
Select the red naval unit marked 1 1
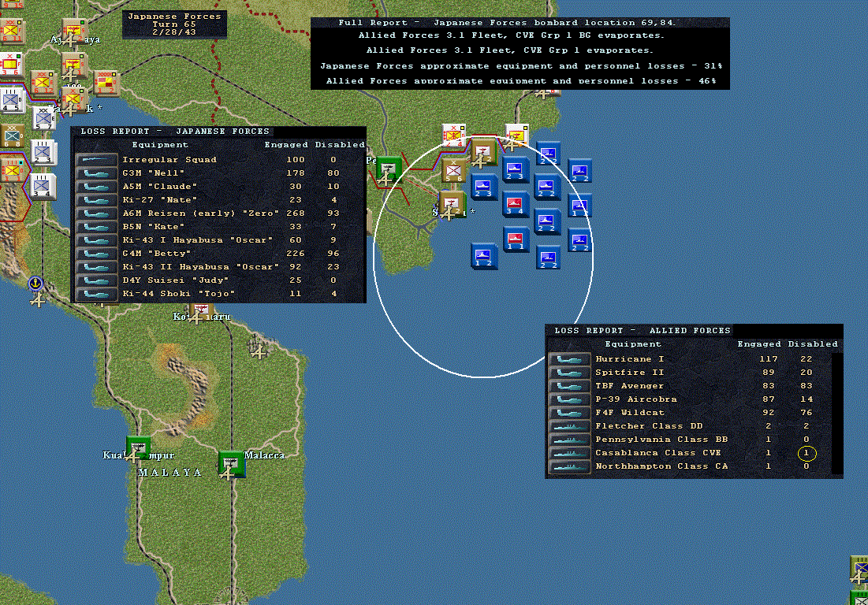(x=515, y=240)
